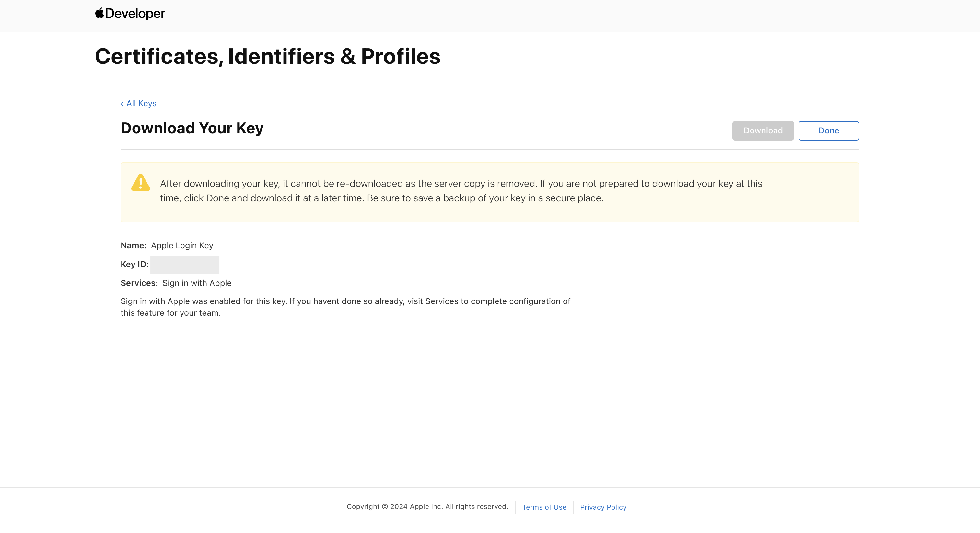Click the Apple Inc. copyright notice text
The image size is (980, 533).
(x=427, y=507)
